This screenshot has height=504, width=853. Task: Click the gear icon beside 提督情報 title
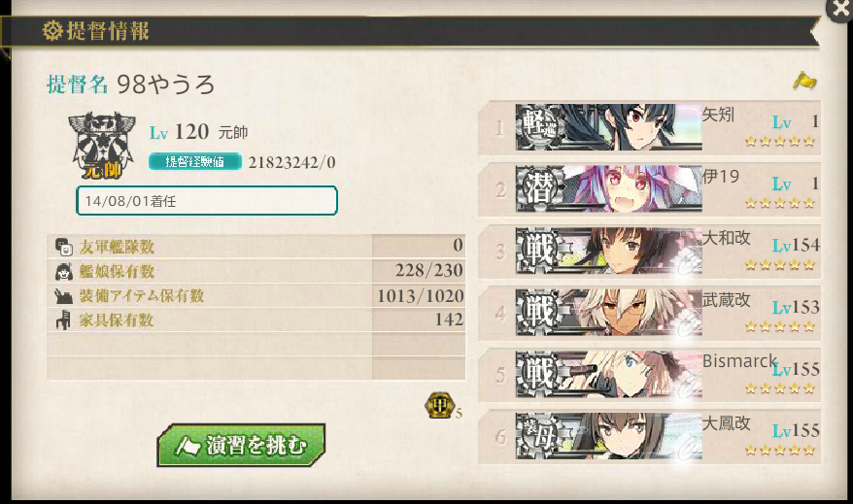click(x=52, y=30)
